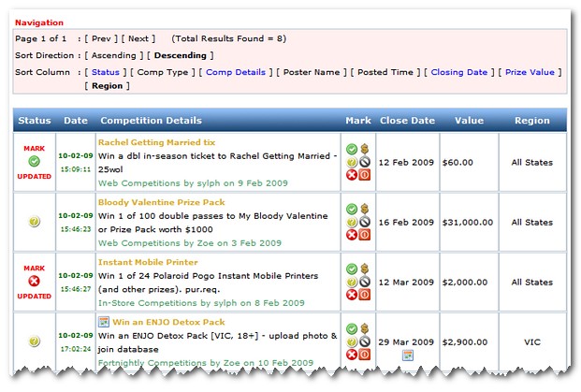Click question status icon for ENJO Detox Pack
This screenshot has height=392, width=581.
pyautogui.click(x=34, y=341)
